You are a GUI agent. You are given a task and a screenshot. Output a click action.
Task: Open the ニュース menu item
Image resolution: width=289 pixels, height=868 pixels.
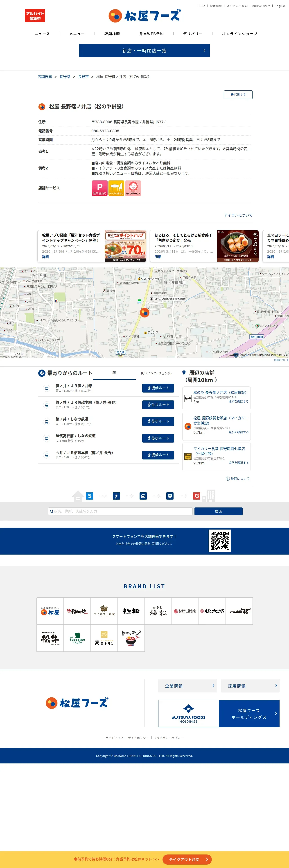click(42, 34)
